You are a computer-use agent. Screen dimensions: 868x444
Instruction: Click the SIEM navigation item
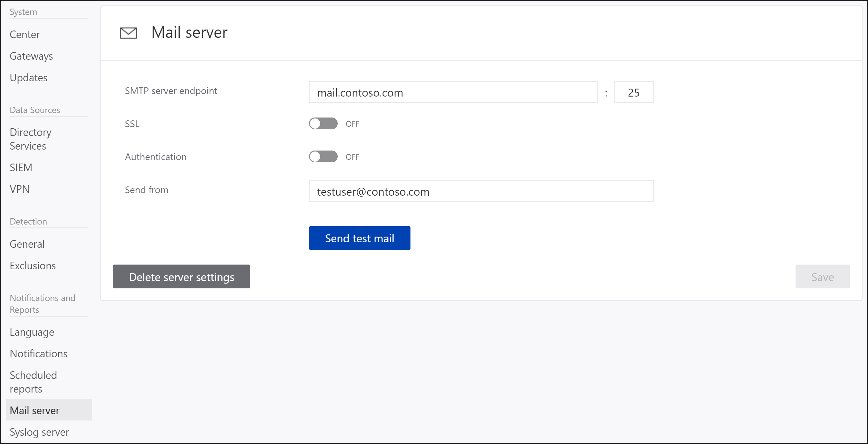(20, 167)
